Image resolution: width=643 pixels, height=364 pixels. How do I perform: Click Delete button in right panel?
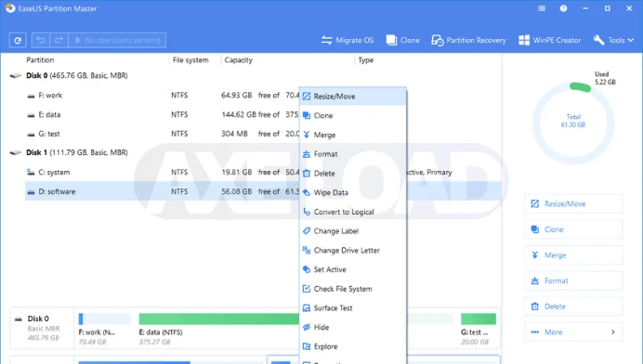pyautogui.click(x=573, y=306)
